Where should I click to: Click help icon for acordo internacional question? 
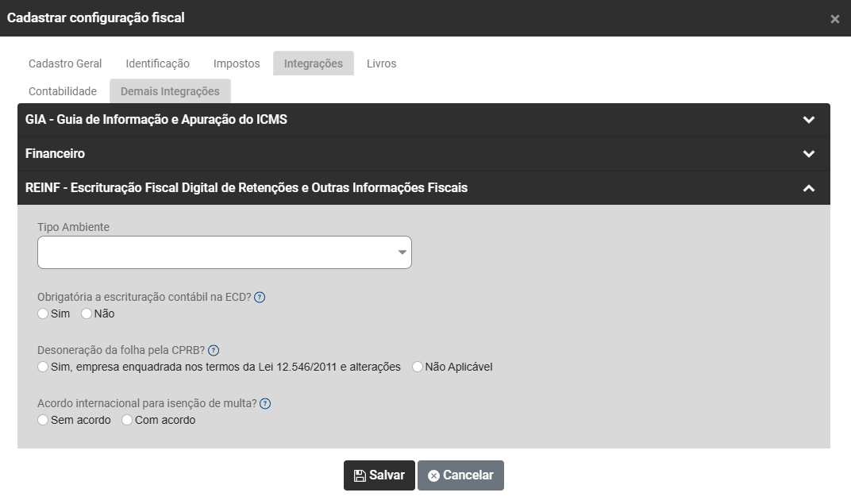click(x=265, y=404)
